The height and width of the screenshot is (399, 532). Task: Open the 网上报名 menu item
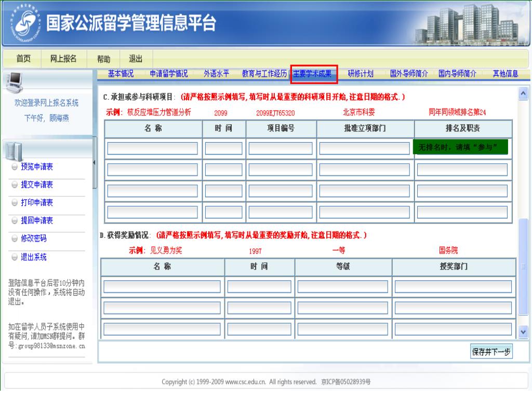click(63, 59)
